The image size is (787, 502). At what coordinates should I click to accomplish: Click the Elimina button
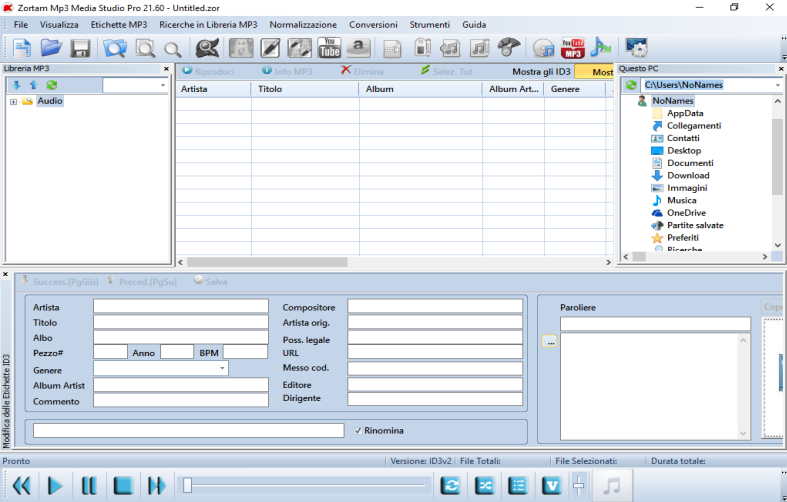[362, 71]
